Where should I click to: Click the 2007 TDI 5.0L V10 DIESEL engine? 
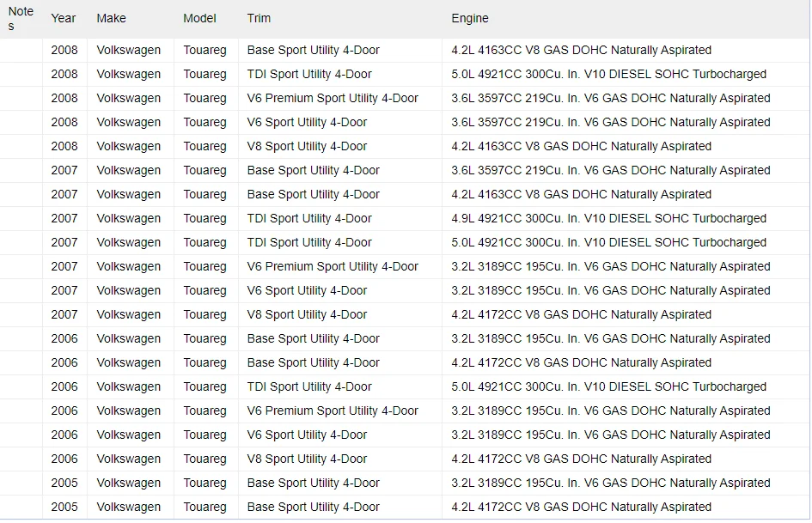pos(608,242)
